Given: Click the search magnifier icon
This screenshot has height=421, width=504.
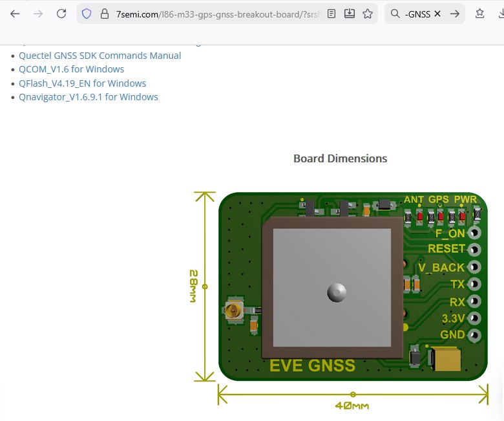Looking at the screenshot, I should point(395,14).
